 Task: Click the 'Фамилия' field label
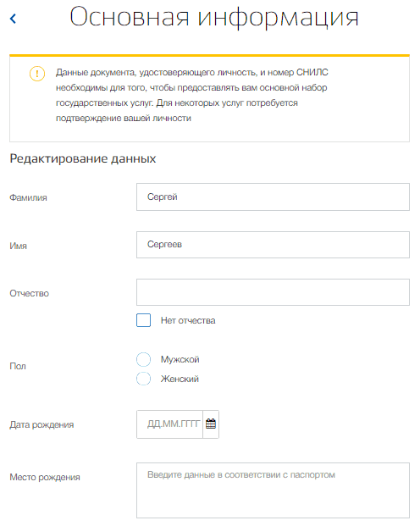tap(28, 197)
